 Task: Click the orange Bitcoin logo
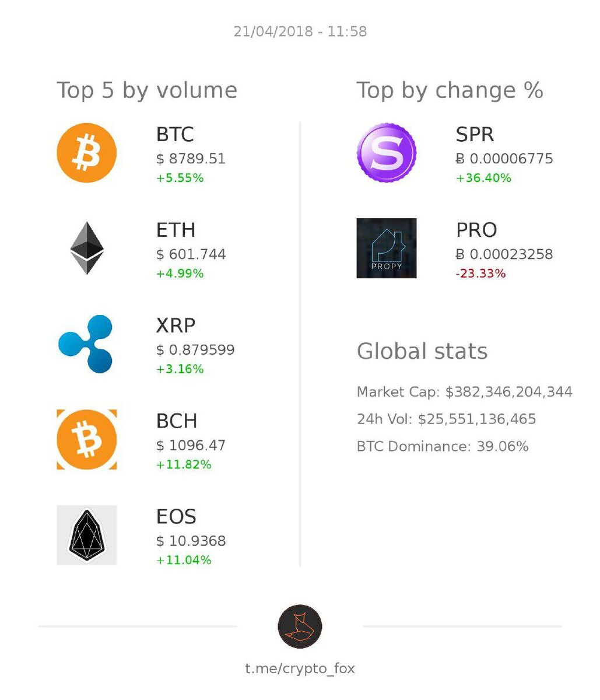(86, 153)
